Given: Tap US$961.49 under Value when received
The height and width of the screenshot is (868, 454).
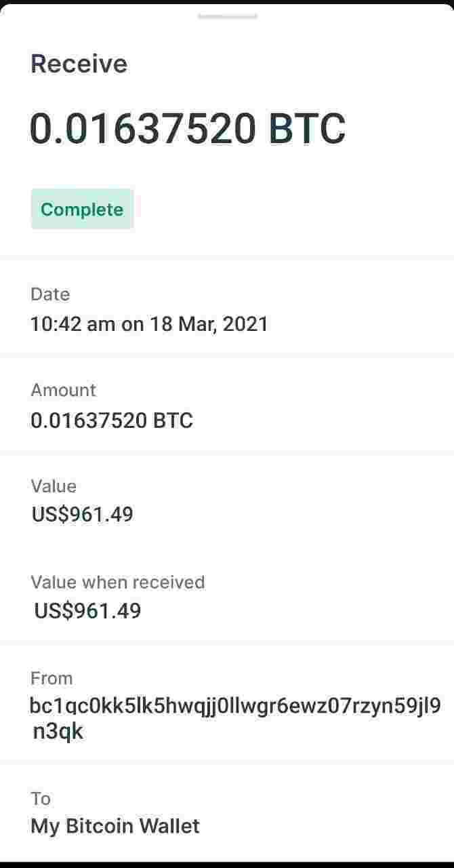Looking at the screenshot, I should (88, 611).
